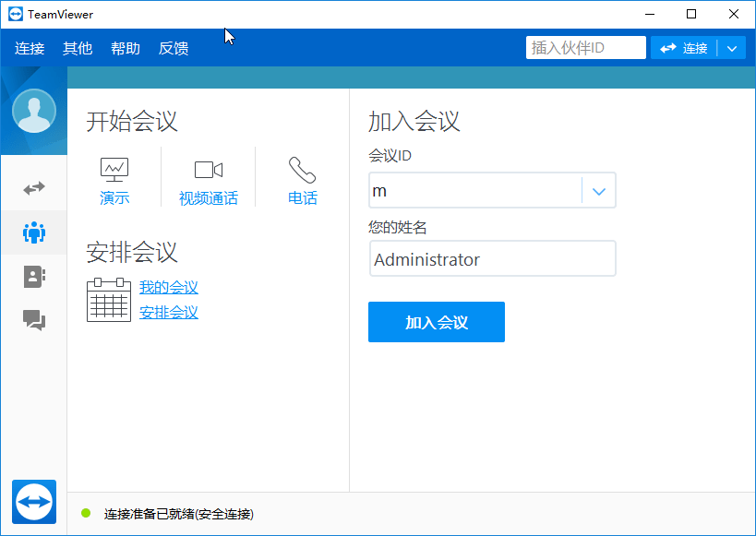Viewport: 756px width, 536px height.
Task: Click the 加入会议 button
Action: [437, 322]
